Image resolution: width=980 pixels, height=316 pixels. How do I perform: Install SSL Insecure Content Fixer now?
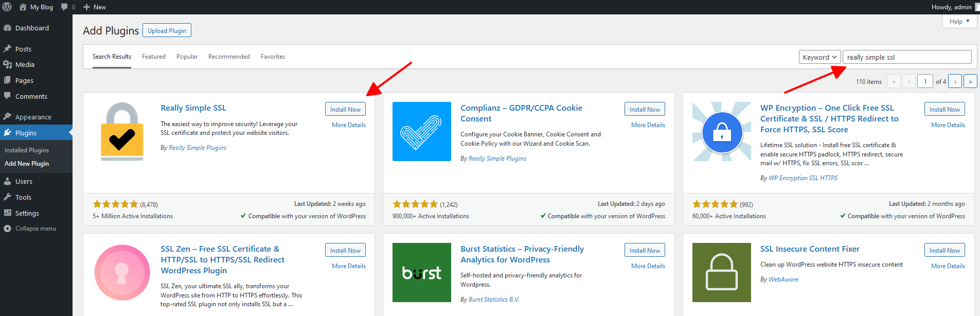[x=945, y=250]
